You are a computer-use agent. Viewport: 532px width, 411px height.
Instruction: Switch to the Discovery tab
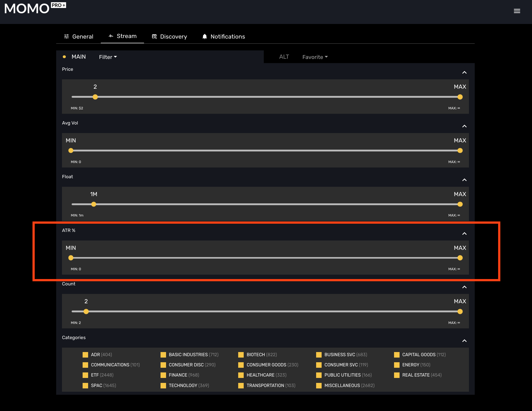pyautogui.click(x=173, y=37)
